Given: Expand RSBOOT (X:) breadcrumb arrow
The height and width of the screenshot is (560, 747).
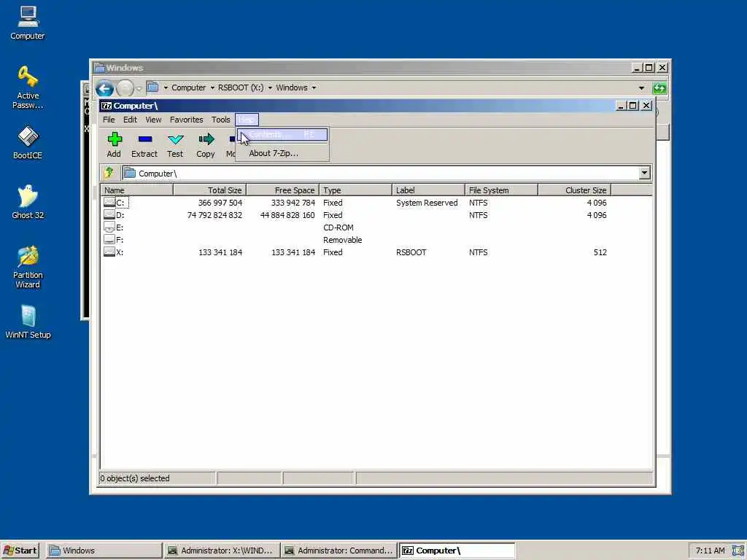Looking at the screenshot, I should [x=270, y=87].
